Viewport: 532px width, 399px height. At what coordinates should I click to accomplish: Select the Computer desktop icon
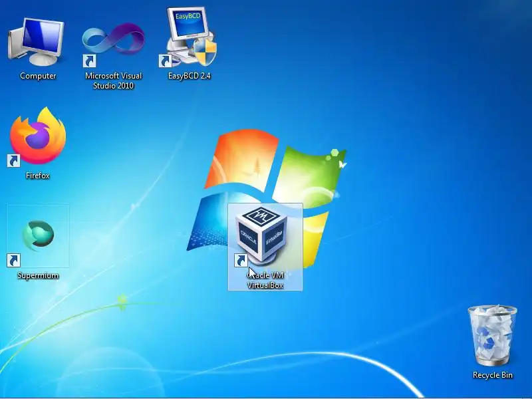[x=36, y=42]
